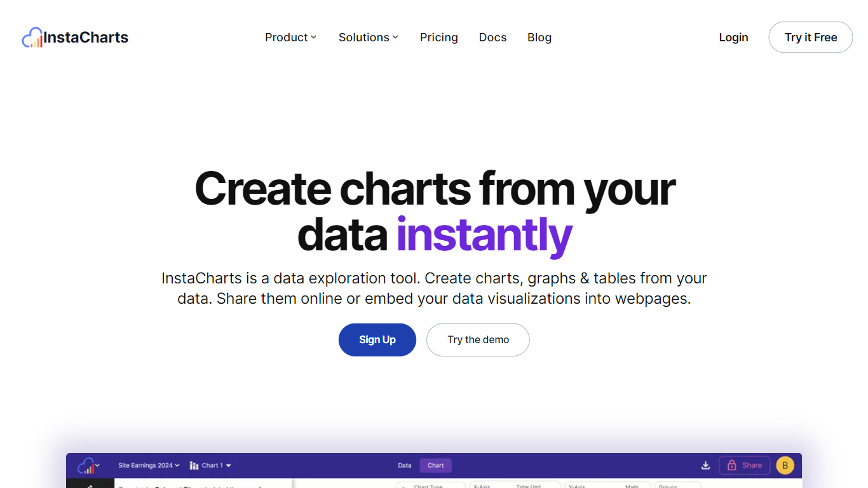The image size is (868, 488).
Task: Click the blue Sign Up button
Action: [x=377, y=340]
